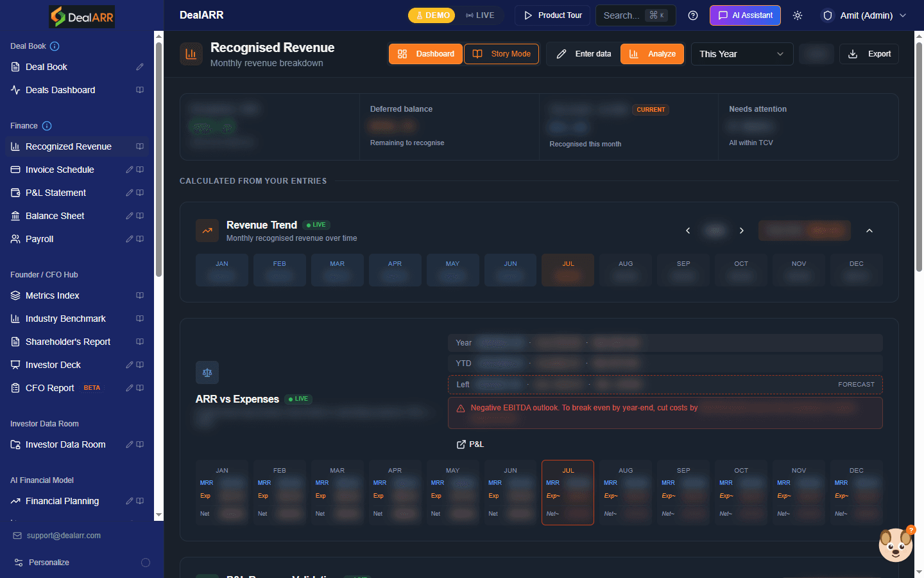Go to next year in Revenue Trend
The width and height of the screenshot is (924, 578).
(x=742, y=231)
